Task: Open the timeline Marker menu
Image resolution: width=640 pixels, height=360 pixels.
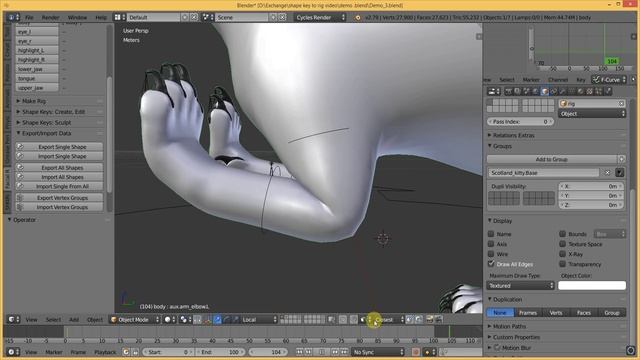Action: click(x=53, y=352)
